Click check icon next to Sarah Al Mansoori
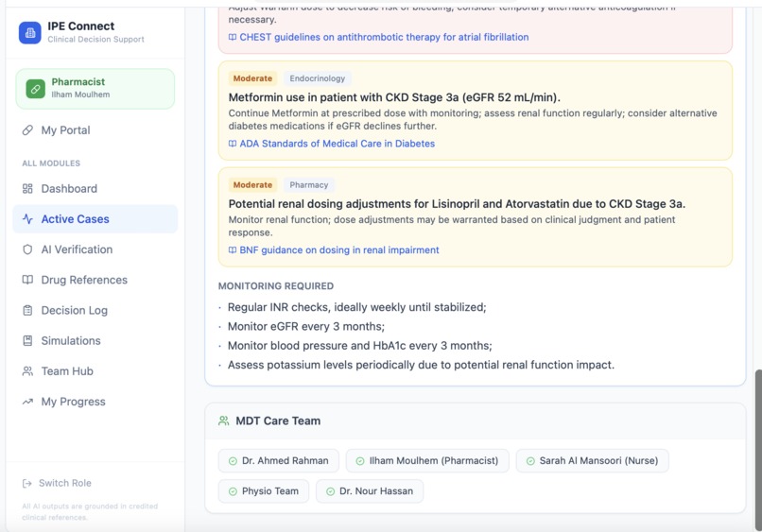 (x=530, y=461)
